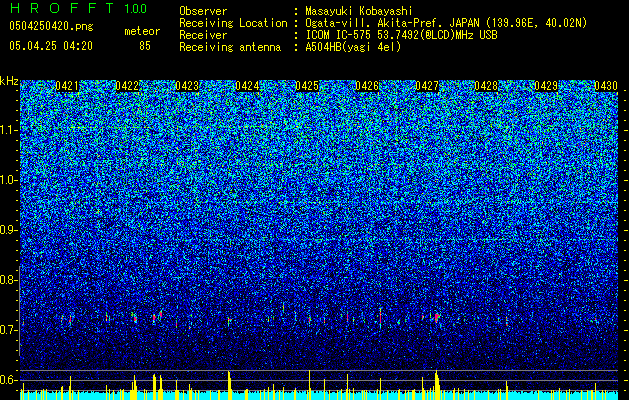Click the 0423 time marker
The height and width of the screenshot is (400, 629).
(187, 86)
